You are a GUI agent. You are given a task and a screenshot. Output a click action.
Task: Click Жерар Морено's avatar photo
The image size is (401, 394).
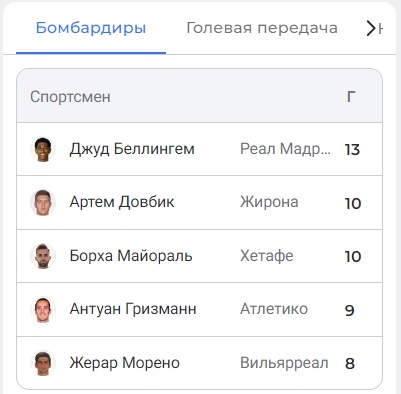(43, 363)
